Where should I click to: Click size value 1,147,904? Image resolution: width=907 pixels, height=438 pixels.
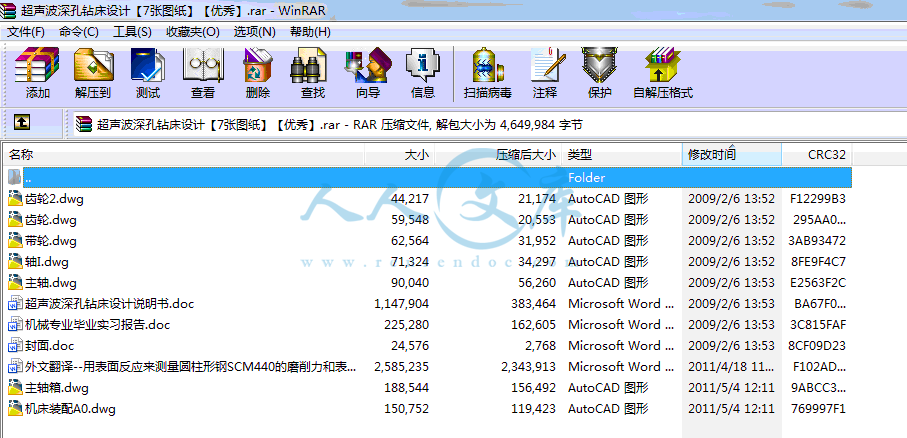coord(401,304)
